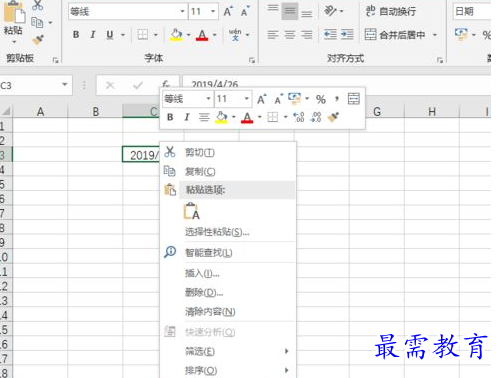
Task: Choose Cut (剪切) from context menu
Action: [228, 152]
